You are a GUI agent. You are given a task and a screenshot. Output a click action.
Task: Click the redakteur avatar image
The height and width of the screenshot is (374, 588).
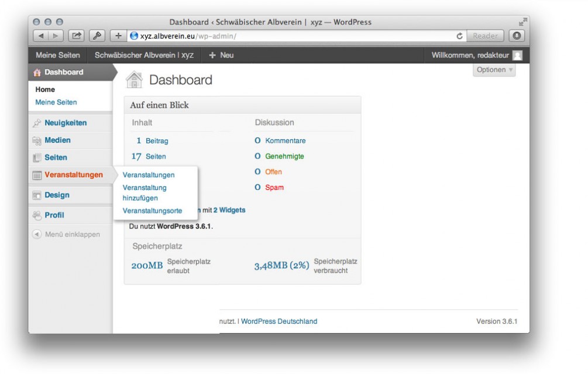point(518,56)
